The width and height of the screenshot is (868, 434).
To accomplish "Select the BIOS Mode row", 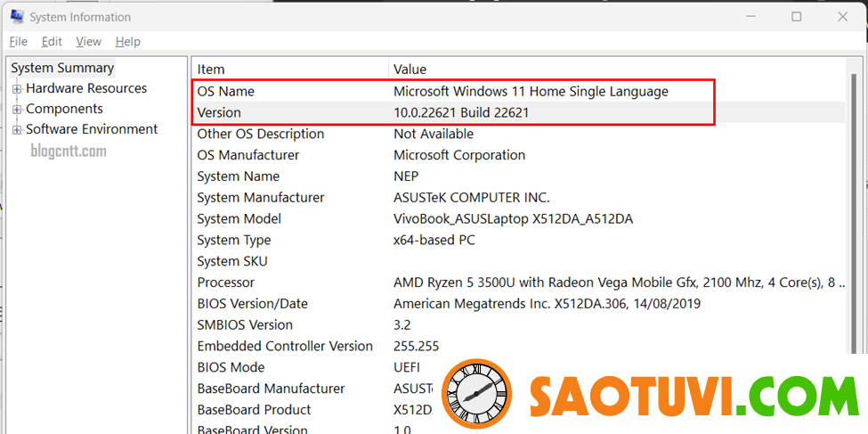I will tap(231, 367).
